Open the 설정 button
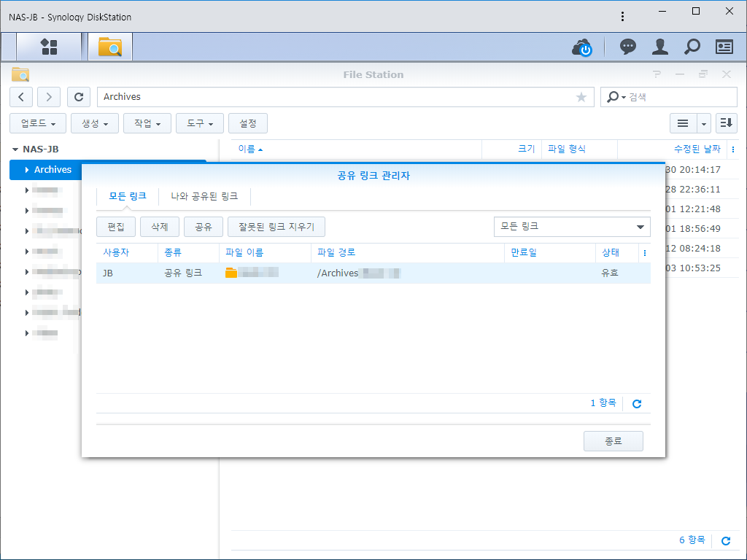 point(248,123)
